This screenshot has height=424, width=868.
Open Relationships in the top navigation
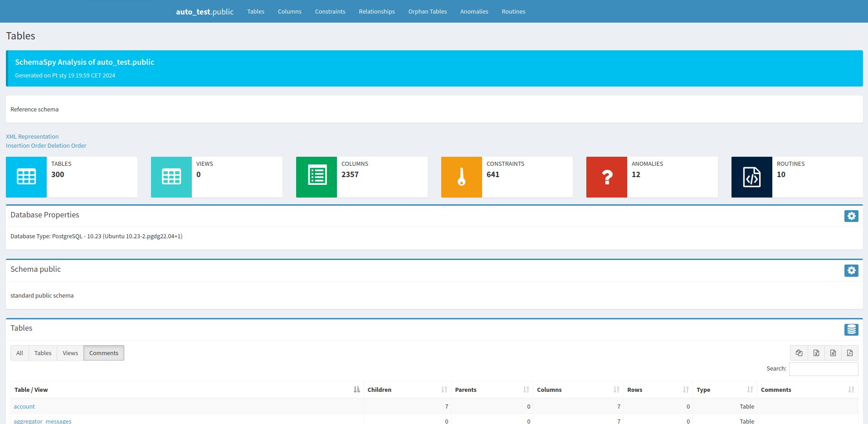(376, 11)
